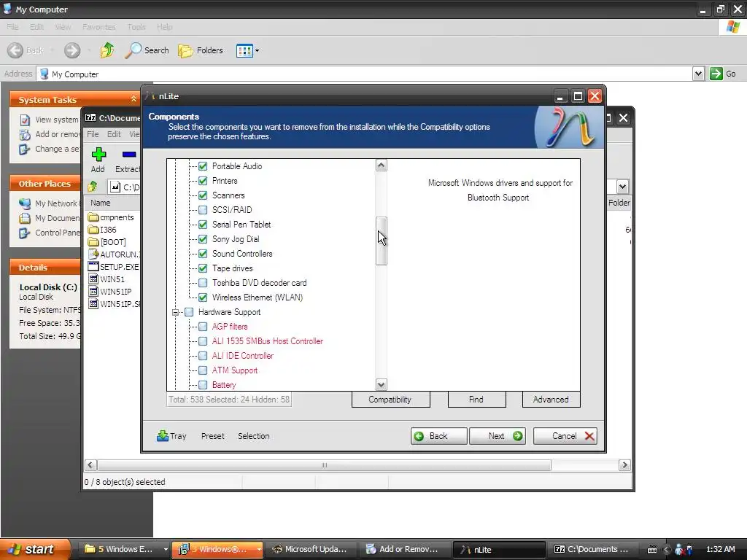Open the Tools menu
This screenshot has width=747, height=560.
coord(136,27)
